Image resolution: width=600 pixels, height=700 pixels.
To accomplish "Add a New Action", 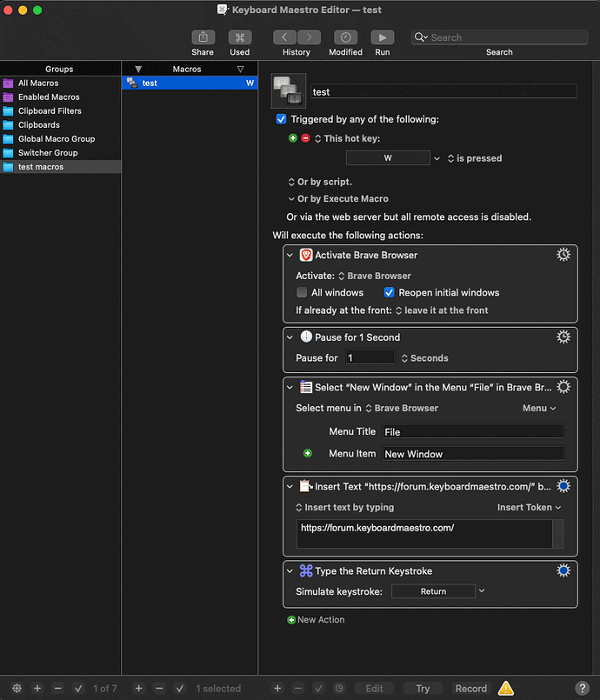I will [x=316, y=620].
